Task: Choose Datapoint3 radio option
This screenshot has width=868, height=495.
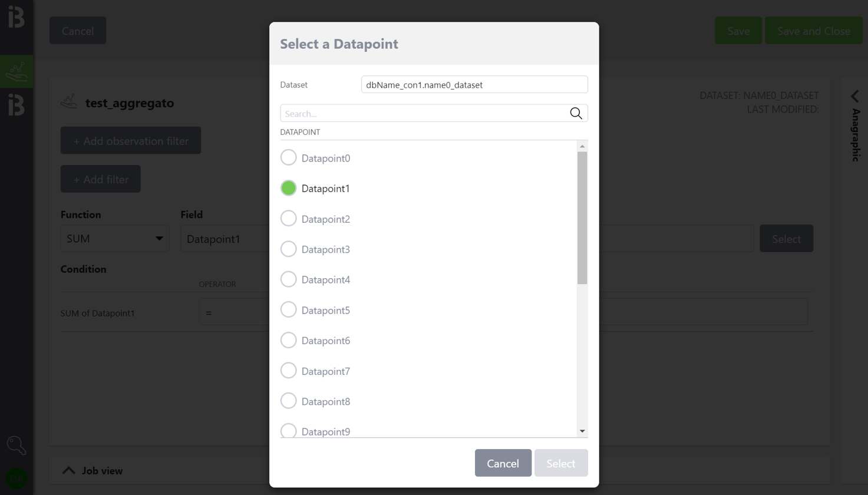Action: click(288, 249)
